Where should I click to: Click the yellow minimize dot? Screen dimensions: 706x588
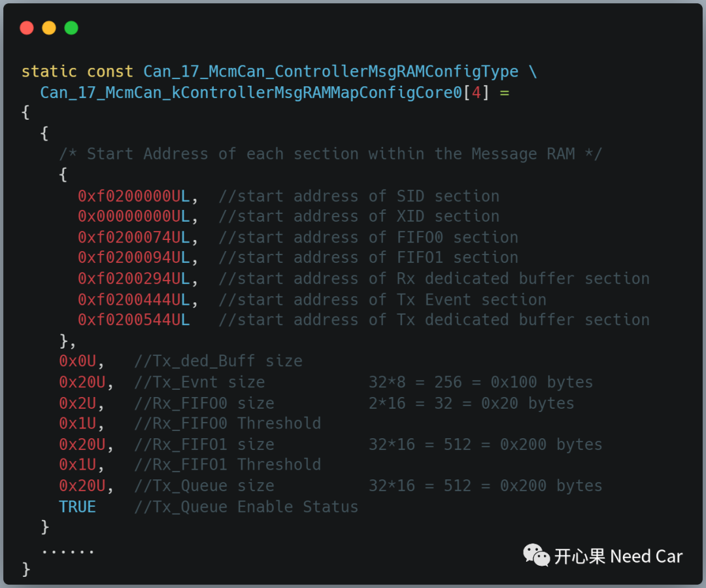point(49,28)
